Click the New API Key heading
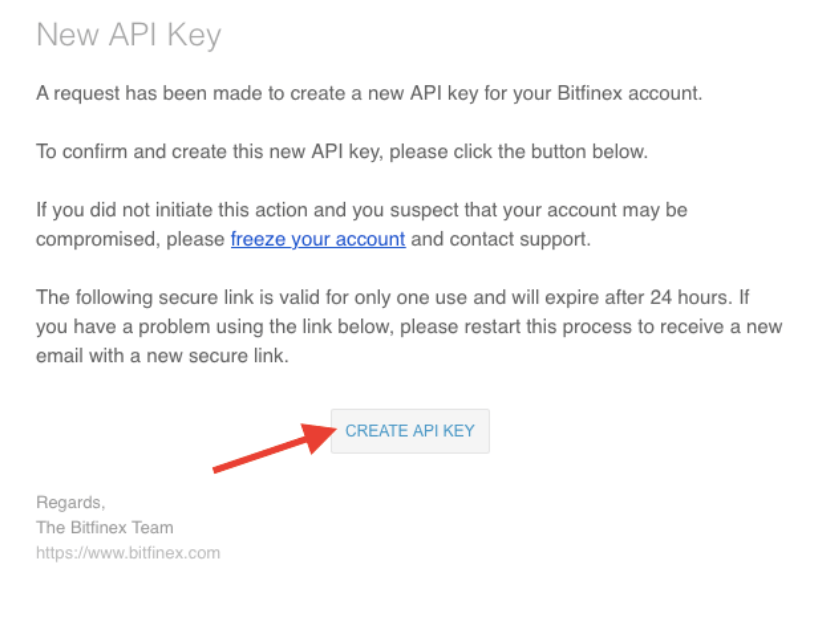 tap(130, 35)
